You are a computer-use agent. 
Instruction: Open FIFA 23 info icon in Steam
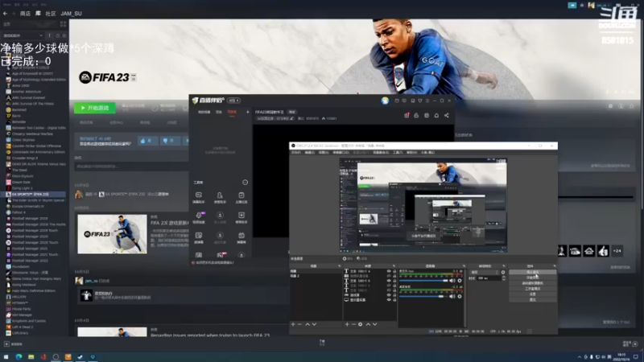(x=621, y=106)
